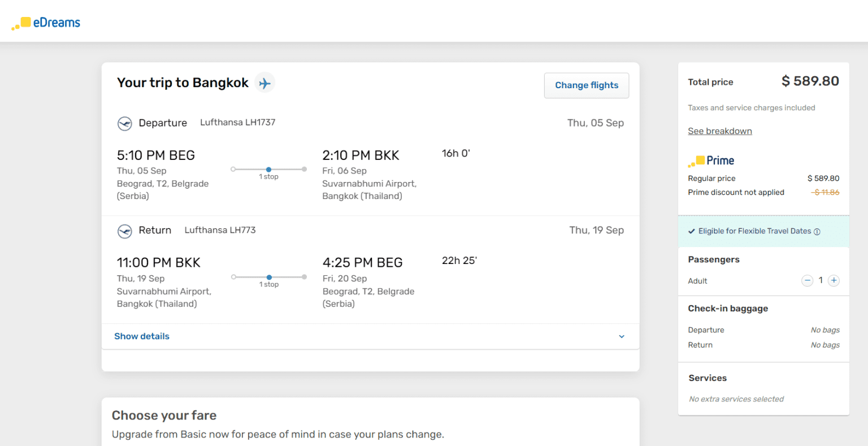Click return departure 11:00 PM BKK

click(159, 263)
